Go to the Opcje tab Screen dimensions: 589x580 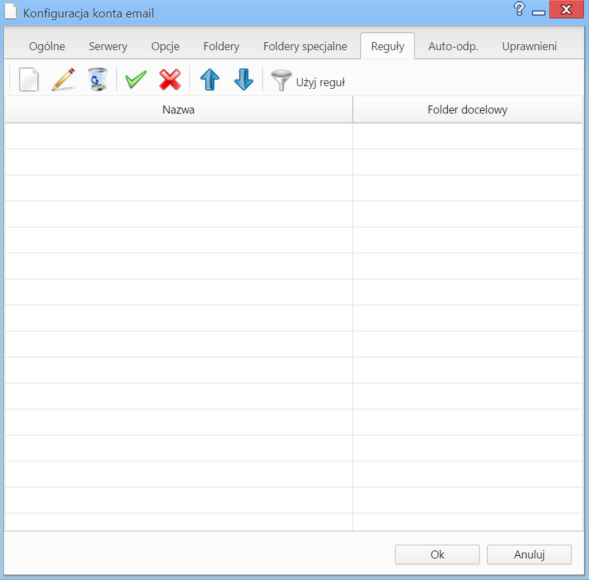point(165,46)
